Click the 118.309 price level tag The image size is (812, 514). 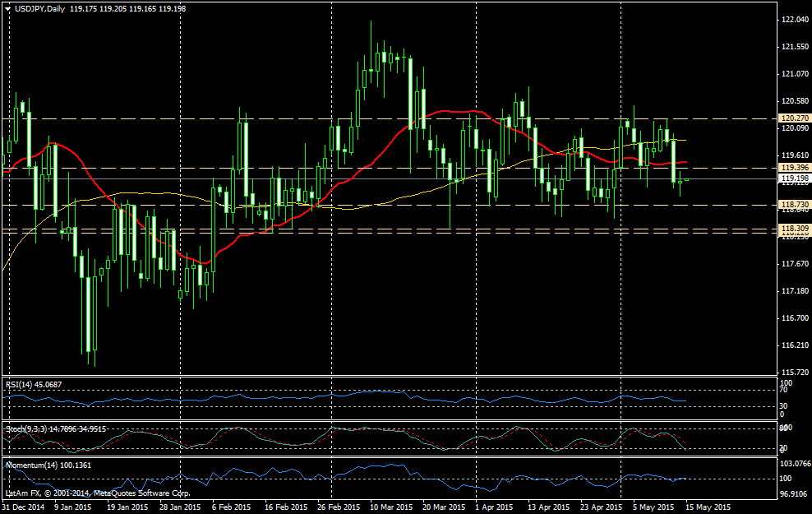click(x=793, y=228)
